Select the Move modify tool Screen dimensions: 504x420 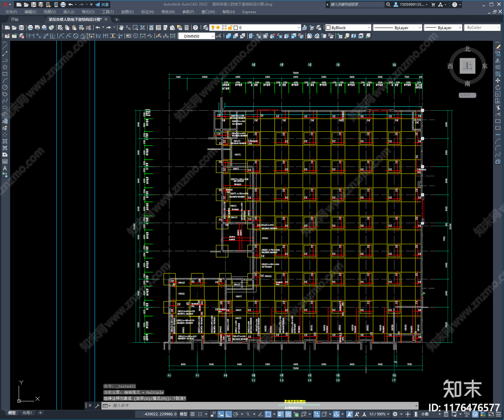coord(498,81)
